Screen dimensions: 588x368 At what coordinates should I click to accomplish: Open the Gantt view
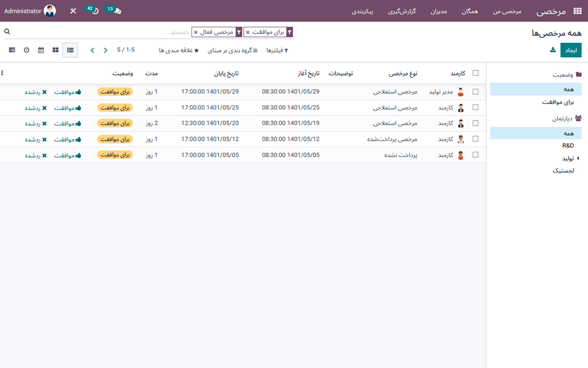coord(11,50)
